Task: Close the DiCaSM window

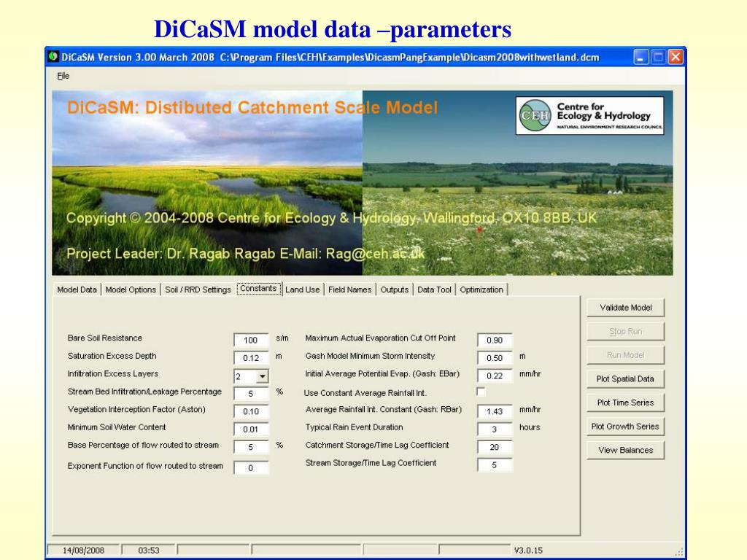Action: (x=675, y=57)
